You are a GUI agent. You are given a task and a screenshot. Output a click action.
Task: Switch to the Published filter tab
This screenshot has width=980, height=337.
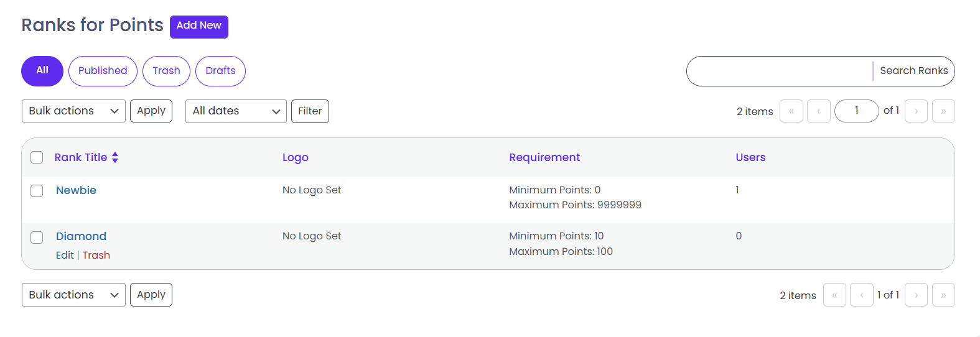point(103,71)
